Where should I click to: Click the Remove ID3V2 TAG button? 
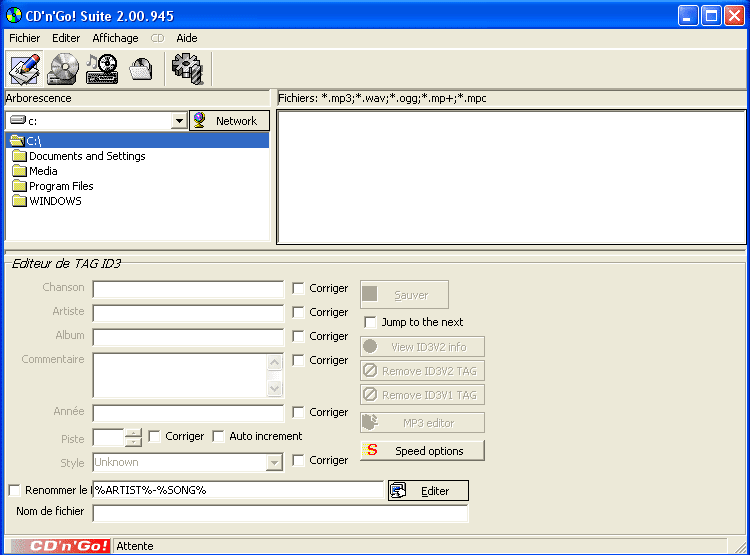422,370
